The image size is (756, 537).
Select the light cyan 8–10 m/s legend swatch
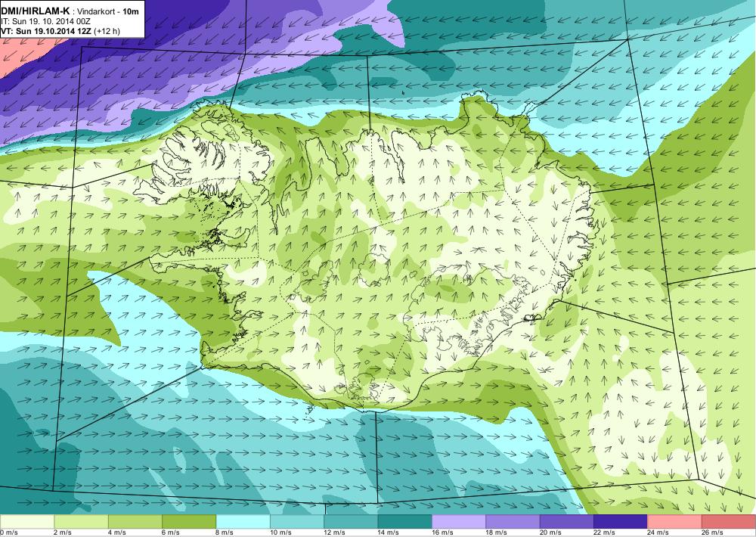[243, 521]
